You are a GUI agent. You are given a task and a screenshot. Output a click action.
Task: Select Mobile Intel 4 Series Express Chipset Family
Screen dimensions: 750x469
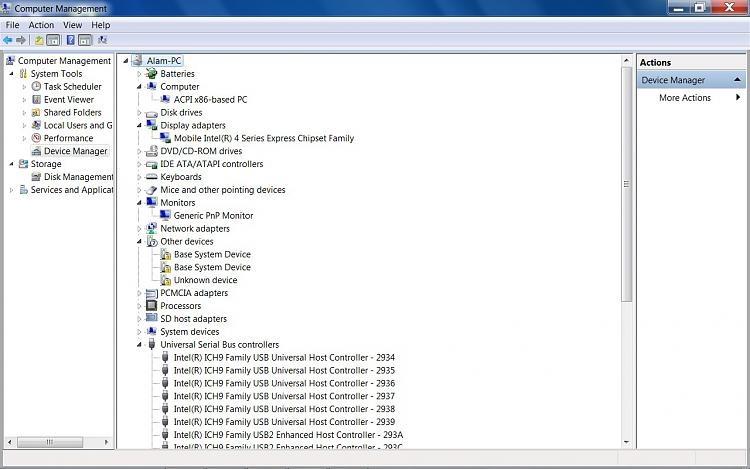click(x=264, y=138)
